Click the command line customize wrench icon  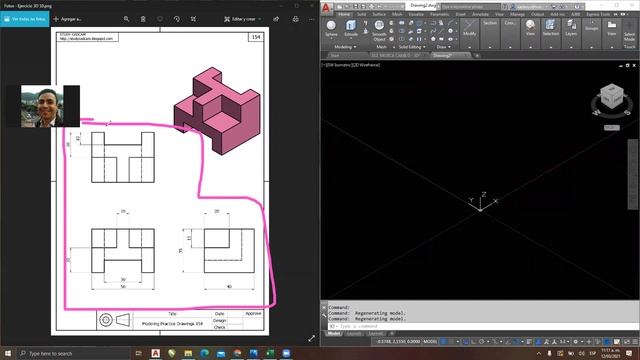324,315
